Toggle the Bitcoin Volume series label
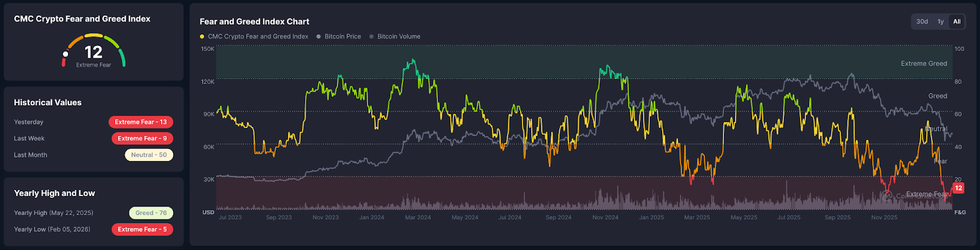 pos(399,37)
